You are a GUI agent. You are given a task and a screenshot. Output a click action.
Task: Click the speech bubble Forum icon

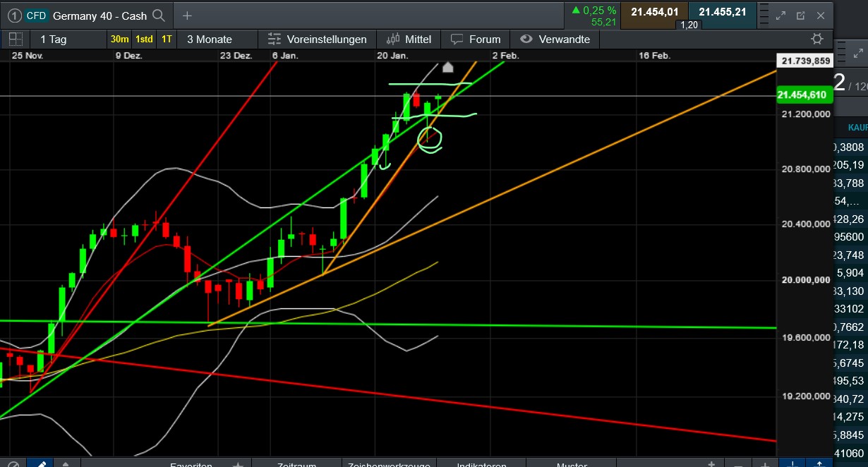(457, 39)
